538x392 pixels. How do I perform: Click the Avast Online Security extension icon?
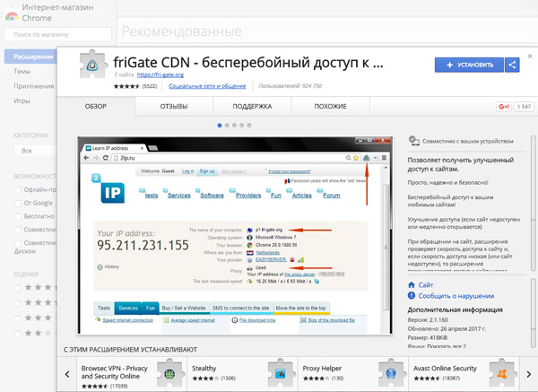[501, 373]
